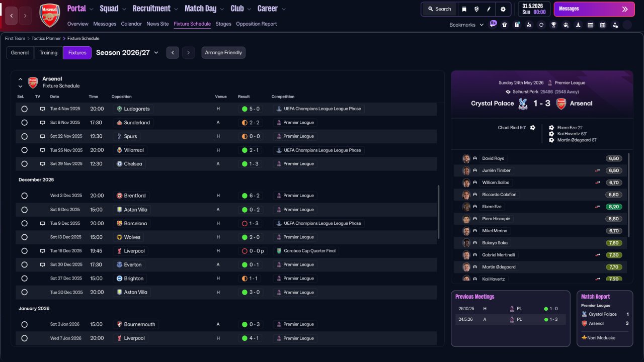Select the Everton fixture radio button

point(24,264)
